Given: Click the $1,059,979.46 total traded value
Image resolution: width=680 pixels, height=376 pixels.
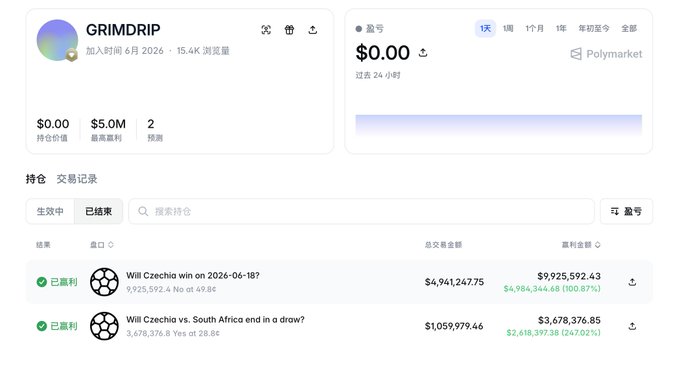Looking at the screenshot, I should coord(454,326).
